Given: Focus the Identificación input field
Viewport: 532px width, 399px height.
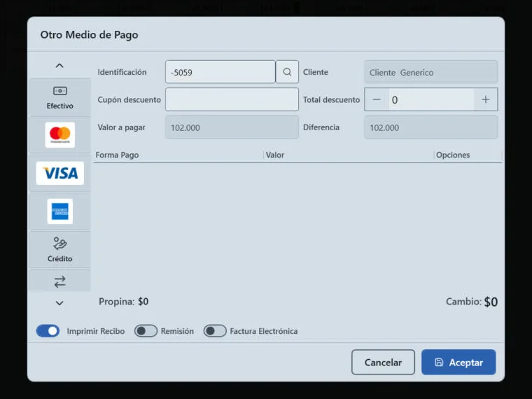Looking at the screenshot, I should [220, 72].
